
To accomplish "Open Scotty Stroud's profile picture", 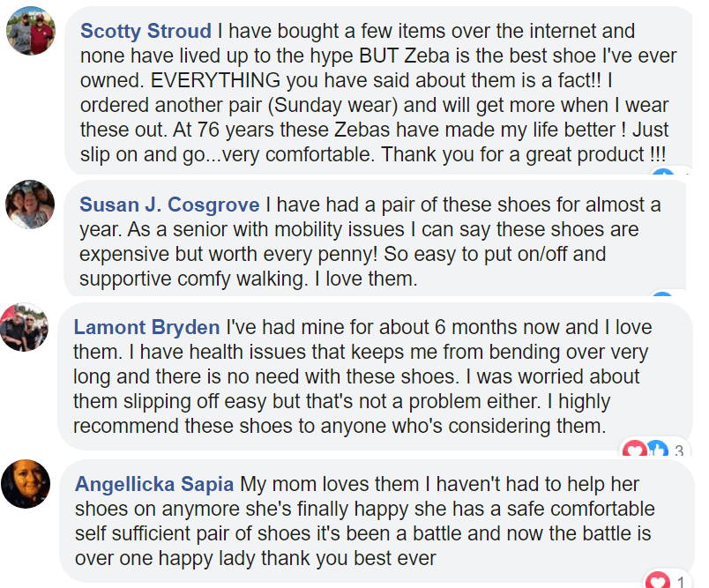I will [x=31, y=31].
